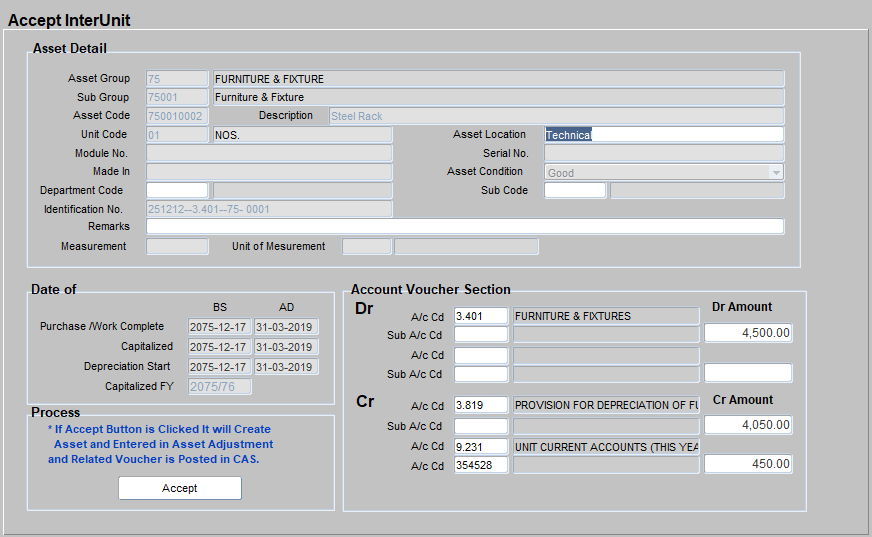Select the Cr Amount field showing 450.00
Screen dimensions: 872x537
(x=748, y=464)
